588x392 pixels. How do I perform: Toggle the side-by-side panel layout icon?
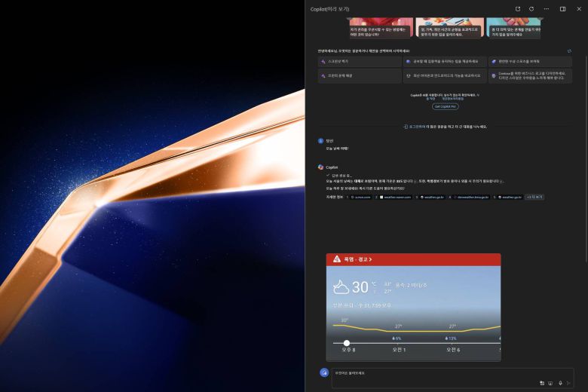(x=562, y=9)
